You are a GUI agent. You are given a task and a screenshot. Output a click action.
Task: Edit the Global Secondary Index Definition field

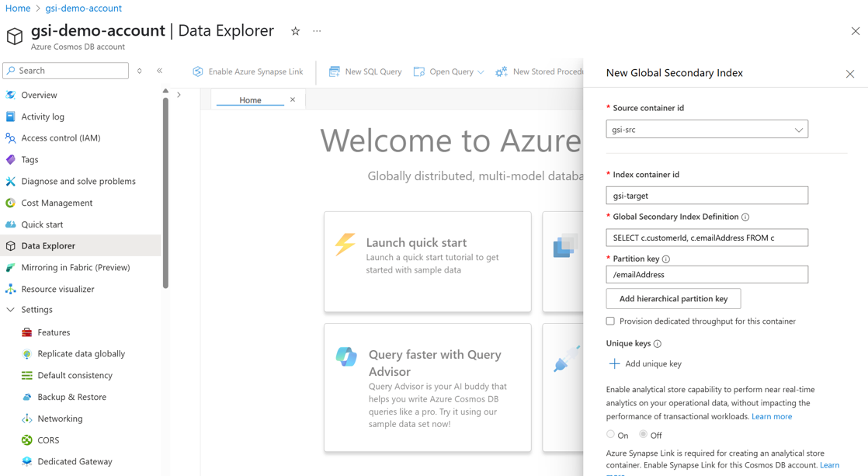point(707,238)
